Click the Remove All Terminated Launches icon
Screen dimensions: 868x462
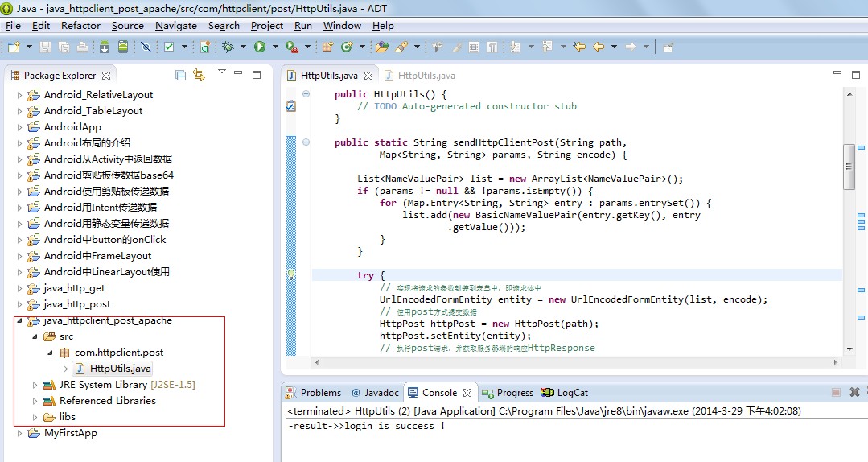[x=854, y=392]
